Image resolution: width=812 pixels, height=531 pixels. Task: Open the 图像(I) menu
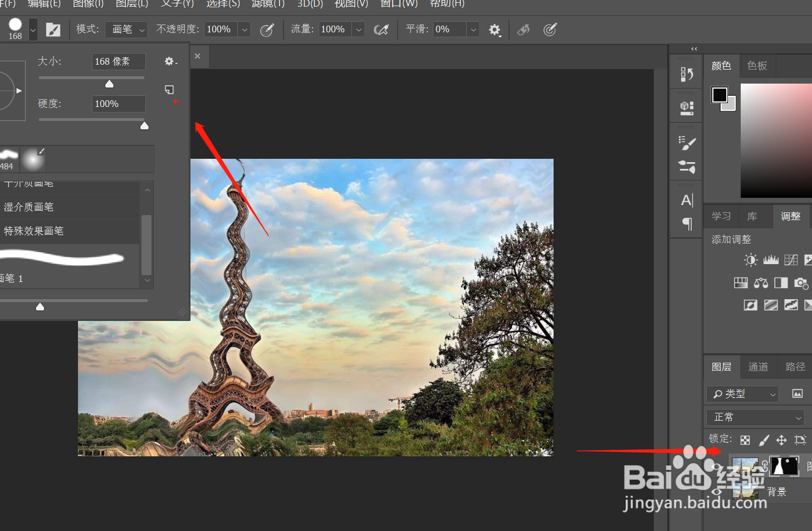[x=88, y=4]
